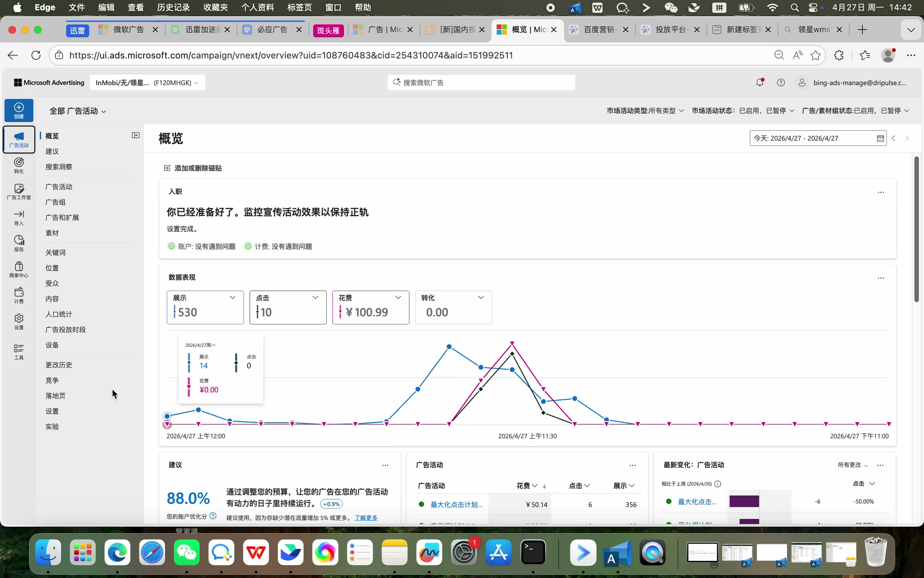Open 广告活动 card more options ellipsis
Screen dimensions: 924x578
click(633, 465)
